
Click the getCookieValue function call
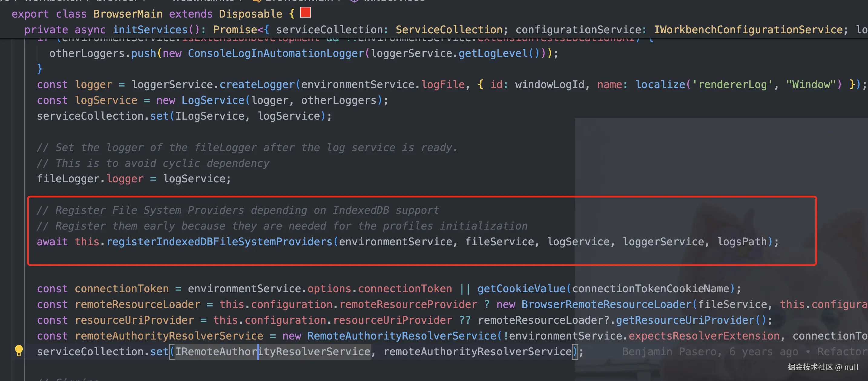[x=521, y=289]
